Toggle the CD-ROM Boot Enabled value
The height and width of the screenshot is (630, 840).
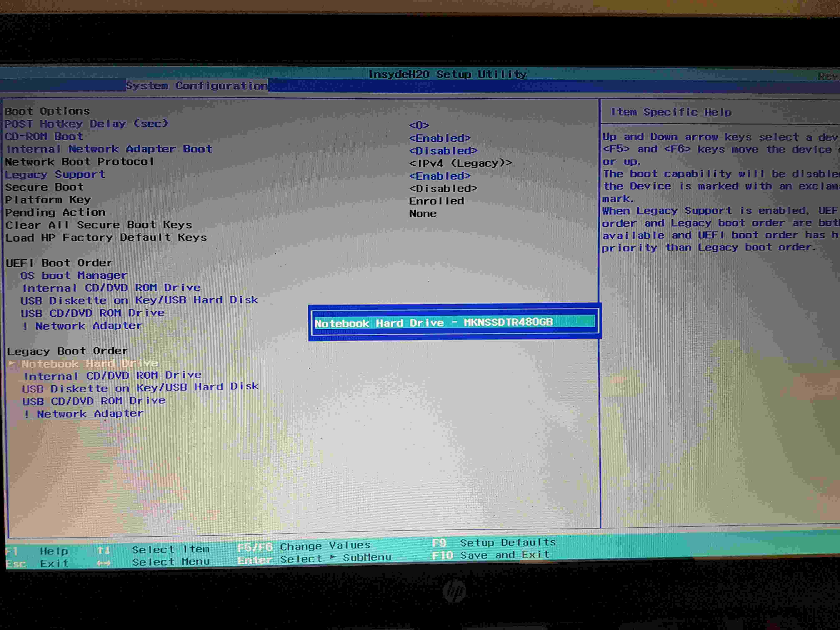click(x=439, y=138)
